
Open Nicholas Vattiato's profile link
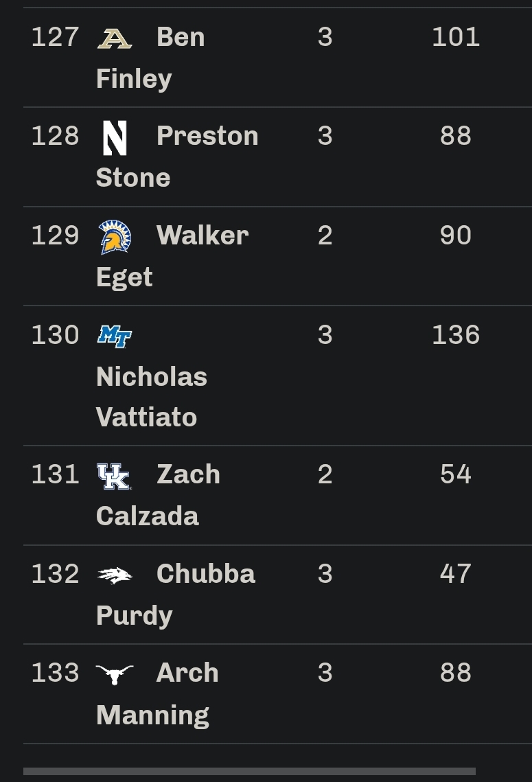click(152, 396)
